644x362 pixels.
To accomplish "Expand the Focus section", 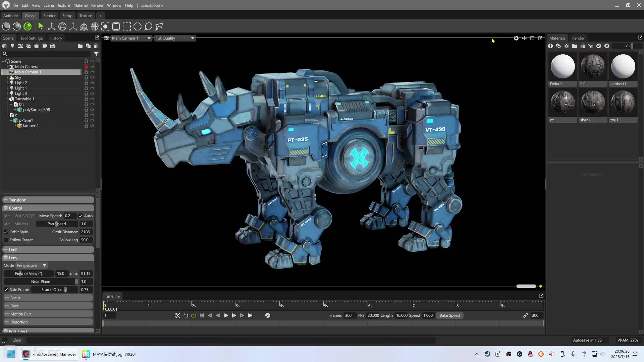I will click(48, 298).
